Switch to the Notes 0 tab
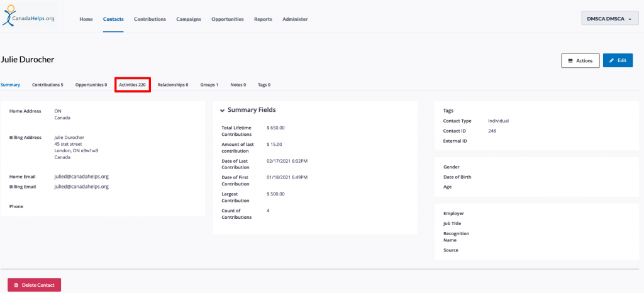Viewport: 644px width, 293px height. click(x=238, y=85)
